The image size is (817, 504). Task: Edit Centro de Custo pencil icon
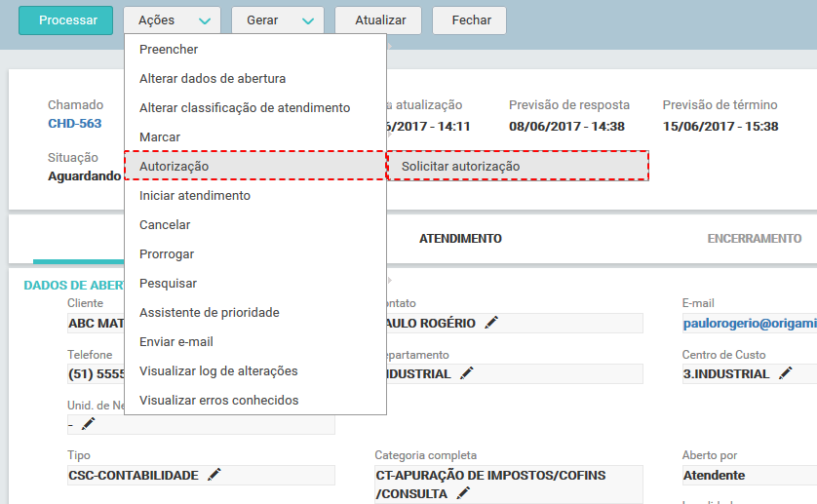point(785,373)
